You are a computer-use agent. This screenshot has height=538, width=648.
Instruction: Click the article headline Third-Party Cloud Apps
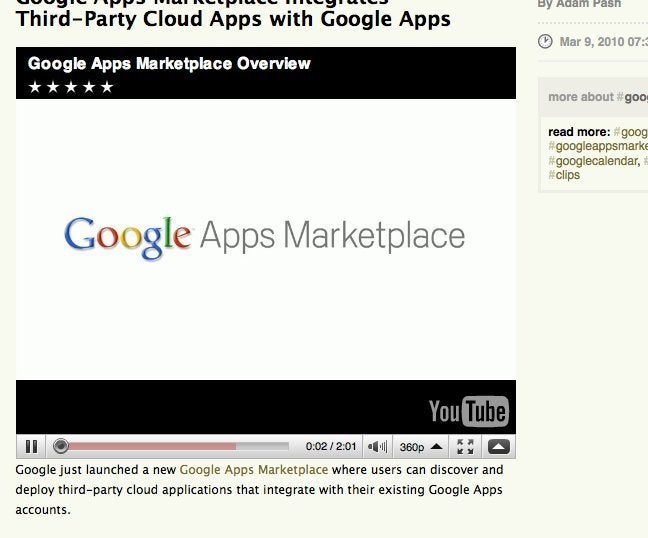tap(233, 19)
